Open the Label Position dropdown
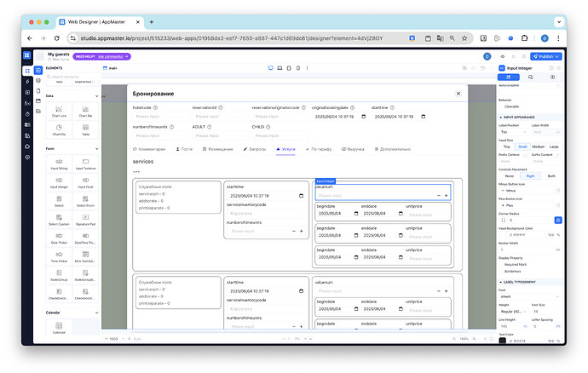 (513, 132)
